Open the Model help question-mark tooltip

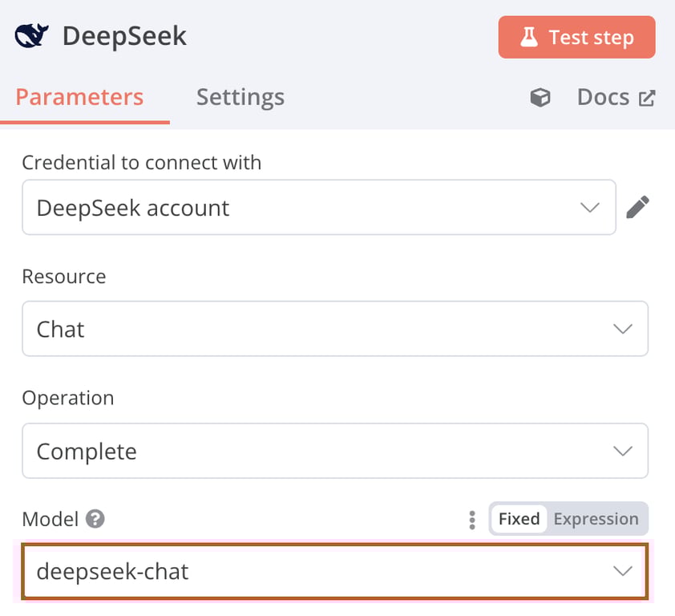click(x=95, y=519)
